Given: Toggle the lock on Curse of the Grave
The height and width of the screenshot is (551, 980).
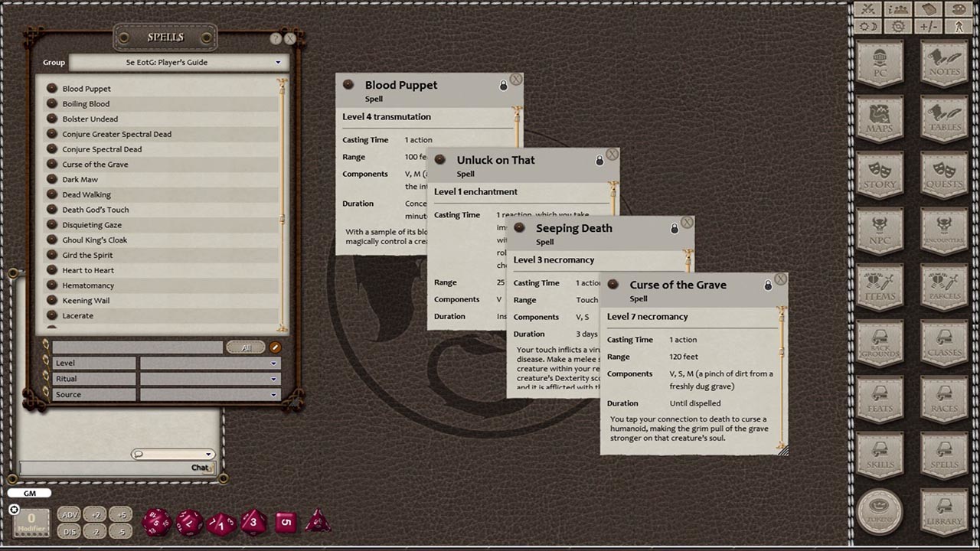Looking at the screenshot, I should tap(768, 284).
